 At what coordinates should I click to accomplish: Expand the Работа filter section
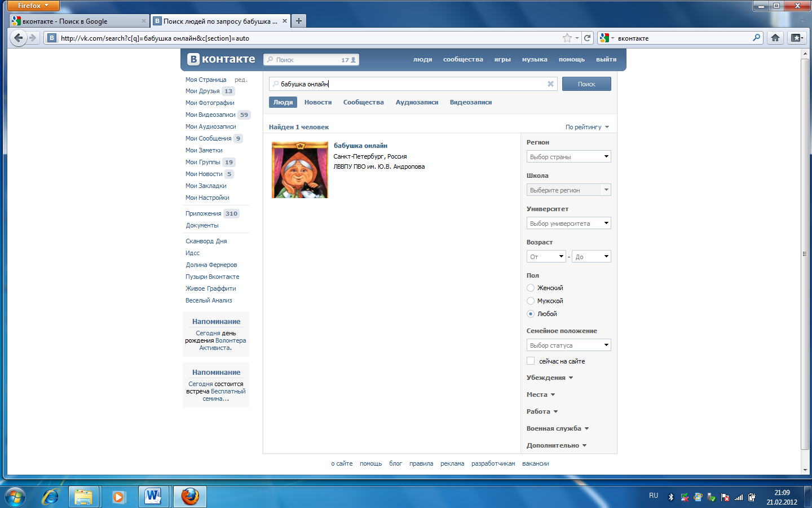(542, 411)
